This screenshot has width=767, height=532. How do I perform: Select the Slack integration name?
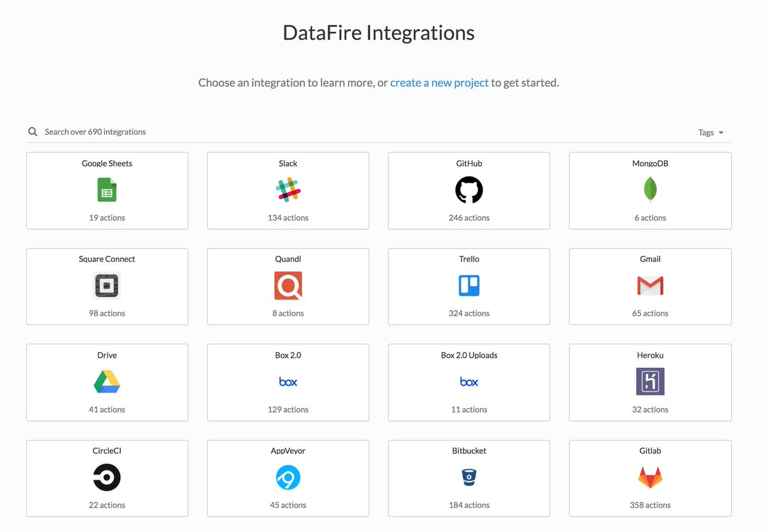[x=288, y=163]
